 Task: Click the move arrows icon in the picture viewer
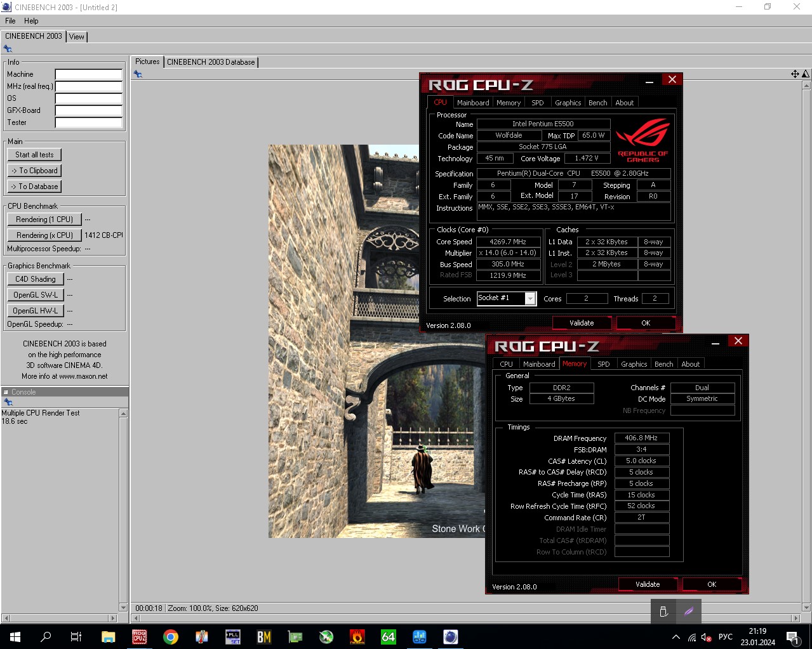[x=795, y=74]
